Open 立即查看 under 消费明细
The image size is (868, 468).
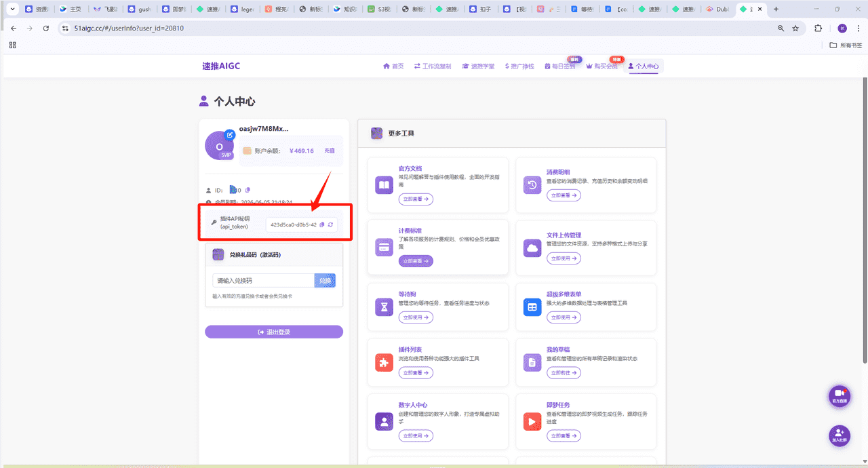pyautogui.click(x=564, y=195)
